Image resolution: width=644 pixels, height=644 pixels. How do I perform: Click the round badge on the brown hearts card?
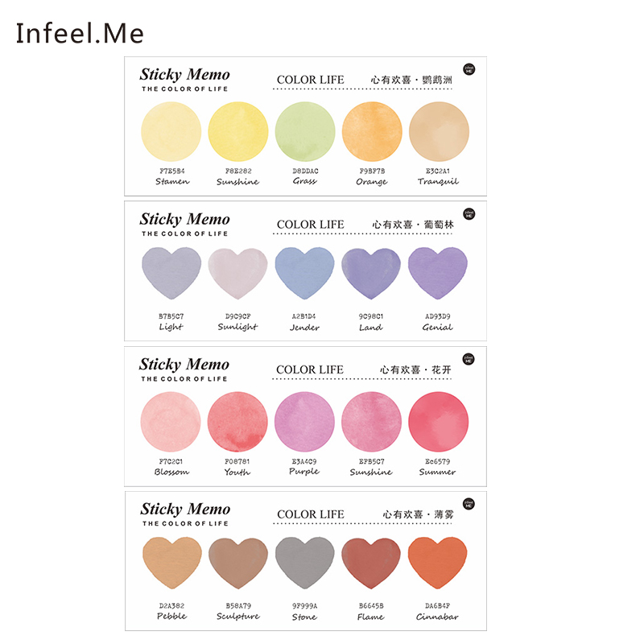(469, 504)
